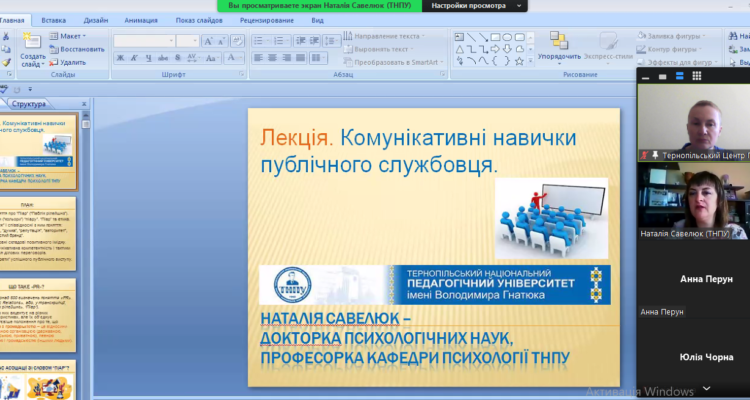
Task: Select the rectangle shape
Action: (x=496, y=37)
